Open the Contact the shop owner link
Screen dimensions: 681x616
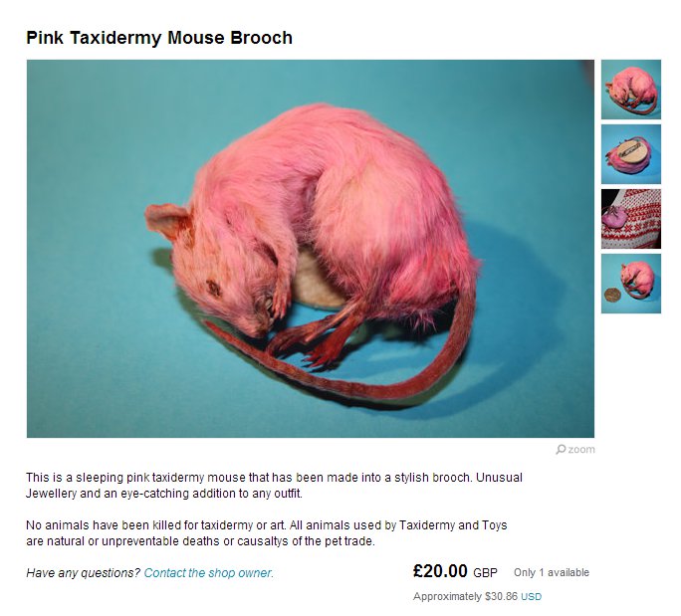(208, 573)
